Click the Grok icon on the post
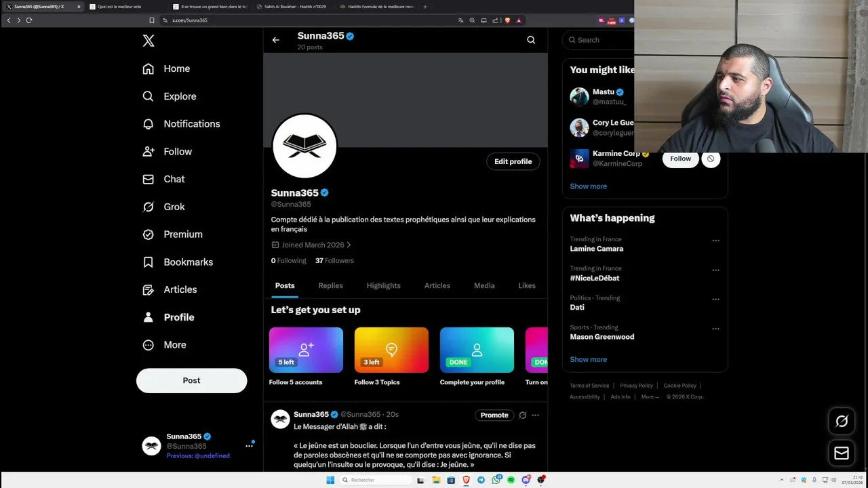 tap(522, 415)
